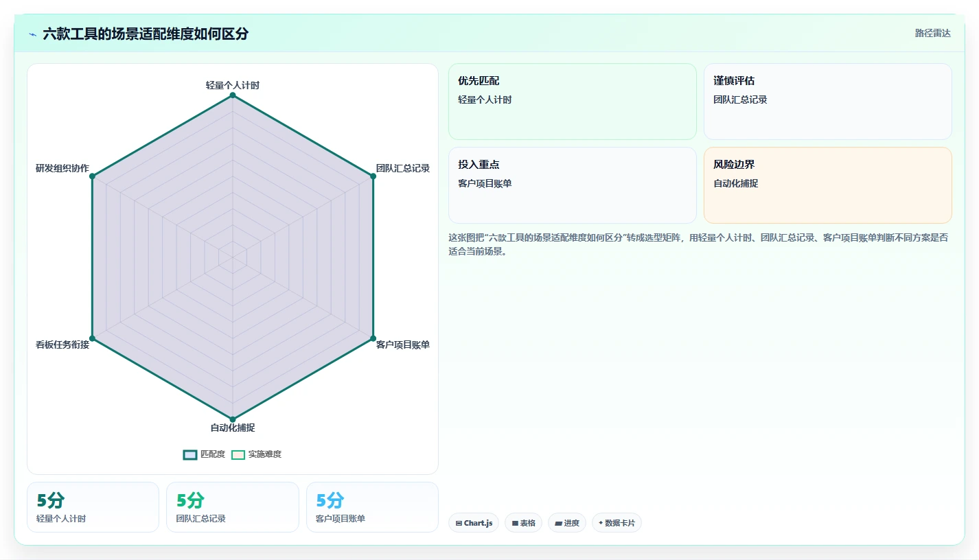Viewport: 979px width, 560px height.
Task: Click the 团队汇总记录 axis label on radar
Action: pos(403,168)
